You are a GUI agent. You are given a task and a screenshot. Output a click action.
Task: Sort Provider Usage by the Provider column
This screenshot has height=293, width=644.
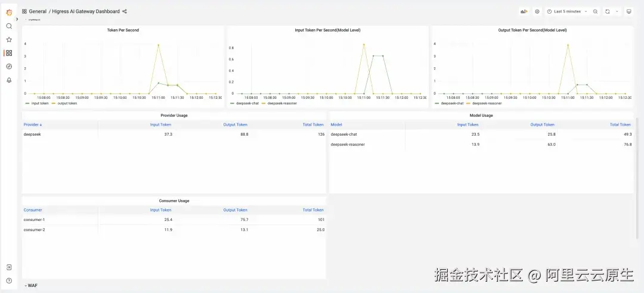point(33,124)
